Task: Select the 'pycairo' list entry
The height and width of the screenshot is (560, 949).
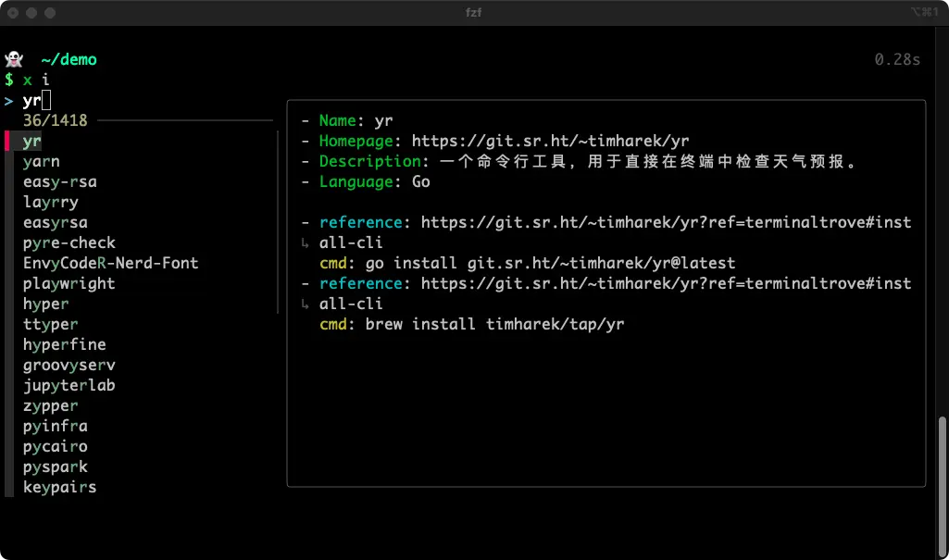Action: (x=55, y=446)
